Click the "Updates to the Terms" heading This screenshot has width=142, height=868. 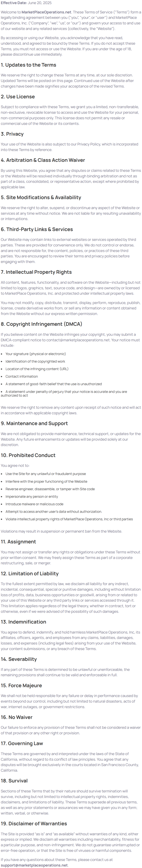[x=28, y=65]
